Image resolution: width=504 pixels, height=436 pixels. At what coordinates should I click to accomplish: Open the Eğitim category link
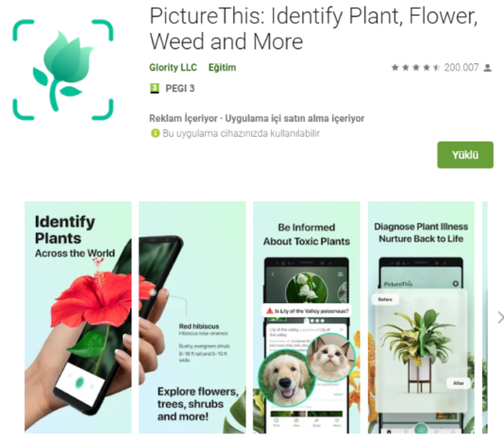[x=222, y=67]
